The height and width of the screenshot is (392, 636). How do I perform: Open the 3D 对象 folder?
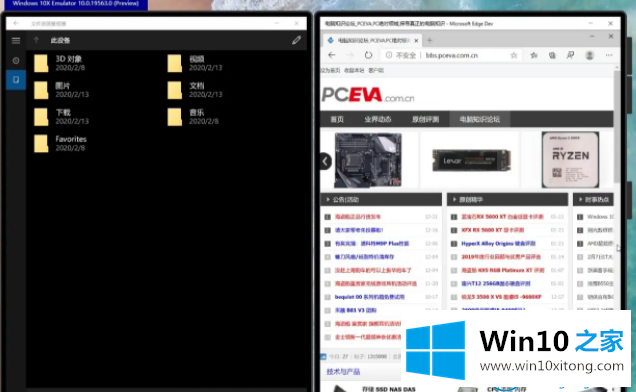(59, 63)
